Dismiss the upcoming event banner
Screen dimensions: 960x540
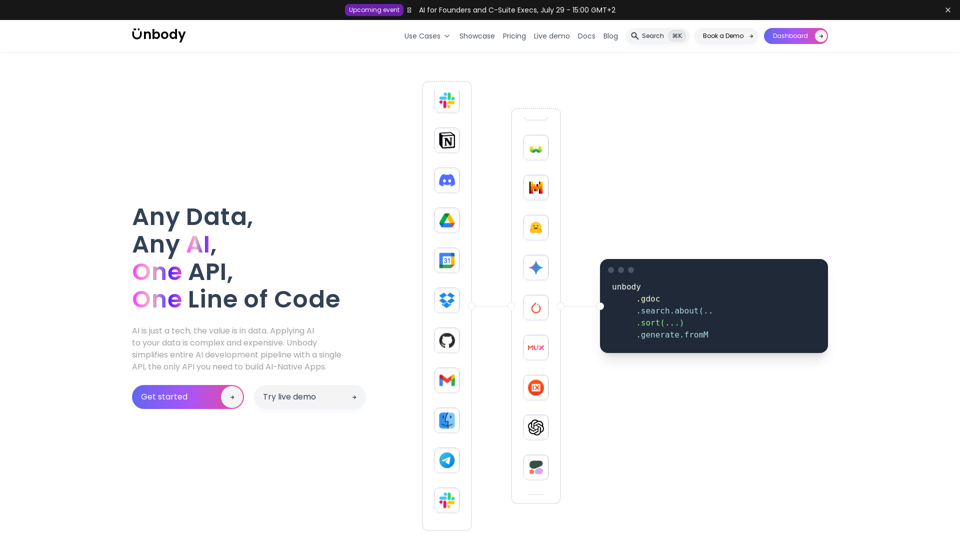pos(948,10)
